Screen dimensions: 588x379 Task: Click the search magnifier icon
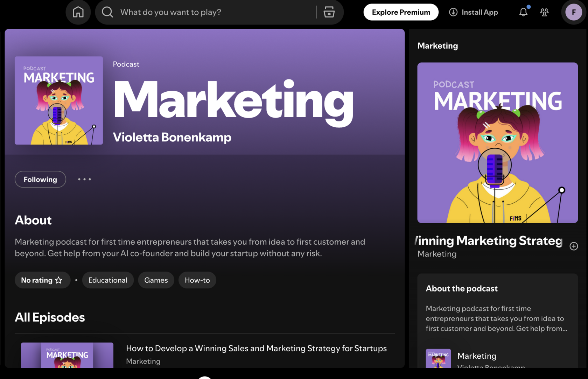[107, 12]
